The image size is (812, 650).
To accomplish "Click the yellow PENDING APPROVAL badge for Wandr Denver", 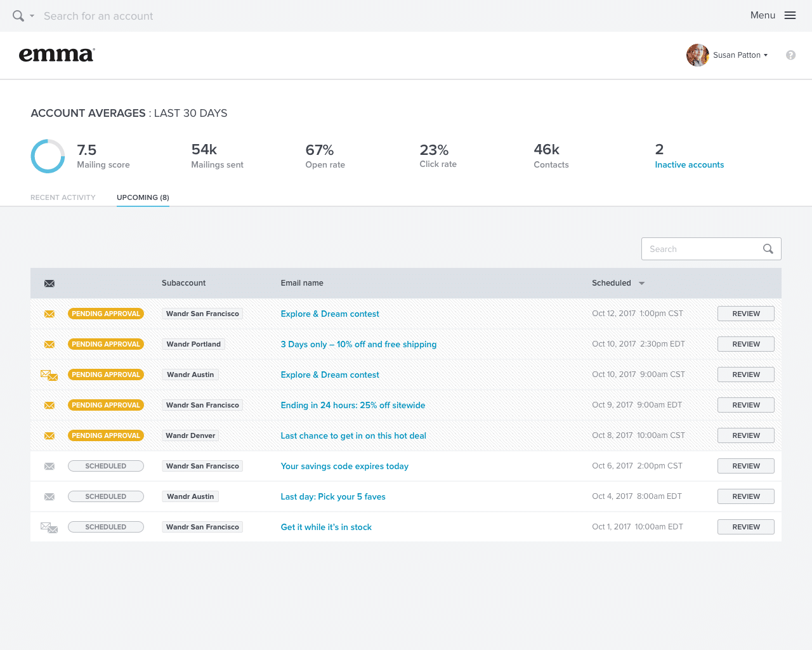I will pos(105,435).
